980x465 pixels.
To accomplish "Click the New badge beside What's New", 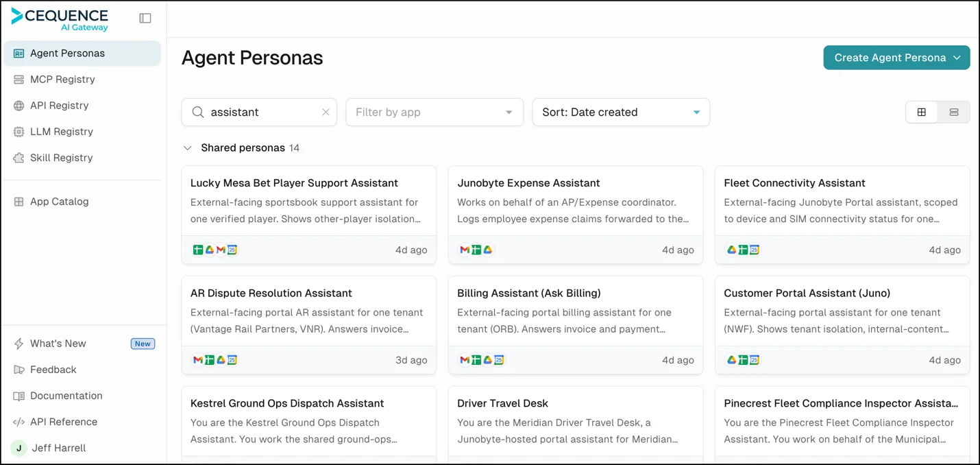I will coord(143,344).
